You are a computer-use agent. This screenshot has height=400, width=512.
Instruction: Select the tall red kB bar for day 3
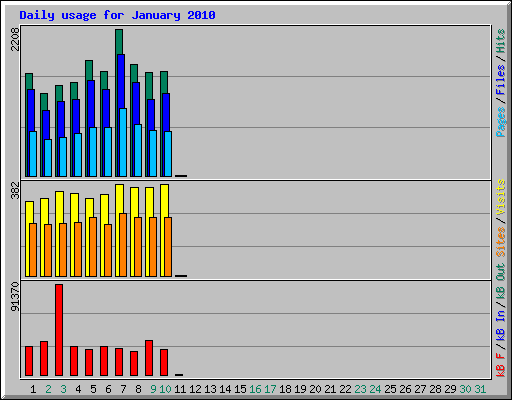(x=59, y=330)
